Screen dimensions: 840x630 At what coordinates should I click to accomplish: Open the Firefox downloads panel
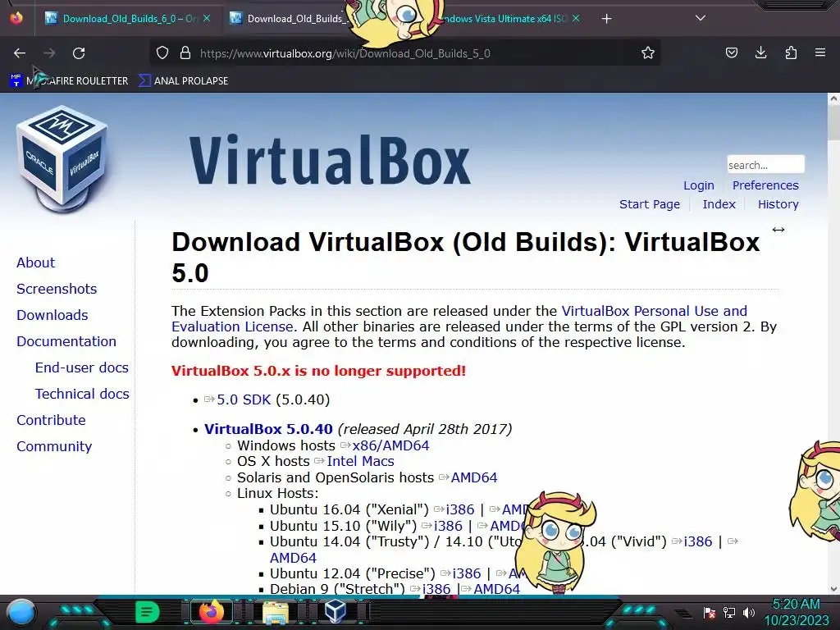coord(760,52)
